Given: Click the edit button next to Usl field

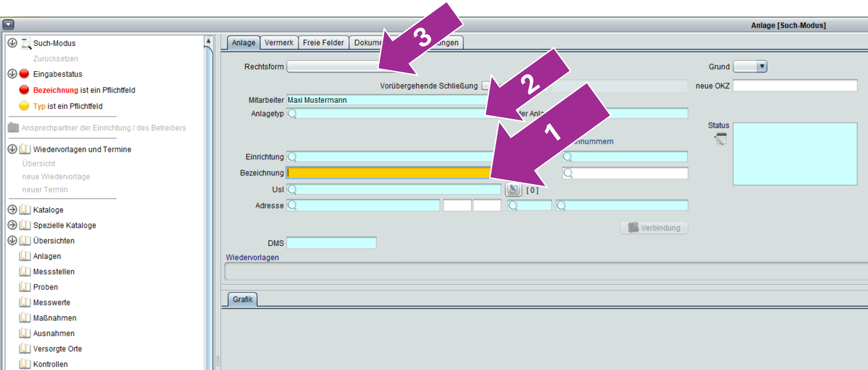Looking at the screenshot, I should (513, 189).
